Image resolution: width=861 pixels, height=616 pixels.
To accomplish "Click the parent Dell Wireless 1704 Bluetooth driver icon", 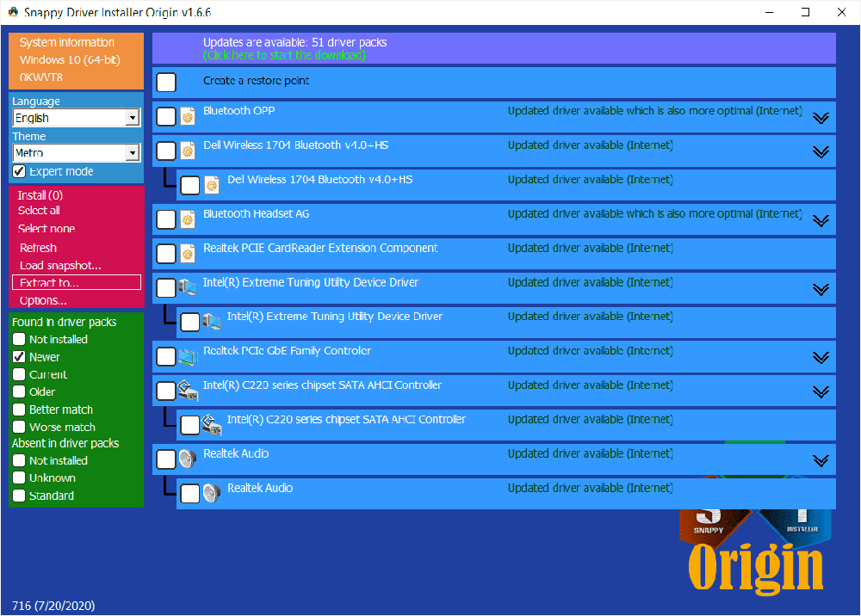I will point(188,151).
